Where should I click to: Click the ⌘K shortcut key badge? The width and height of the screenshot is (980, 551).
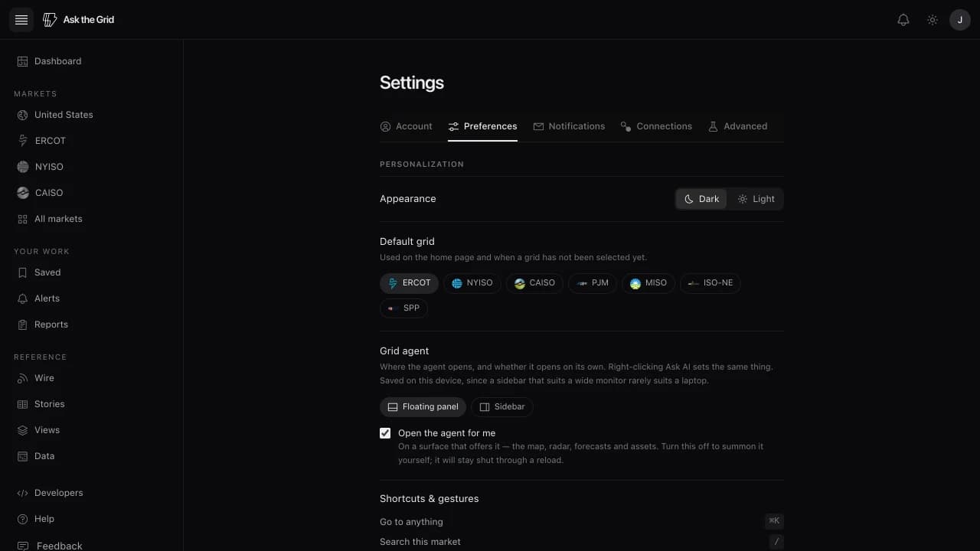tap(774, 521)
